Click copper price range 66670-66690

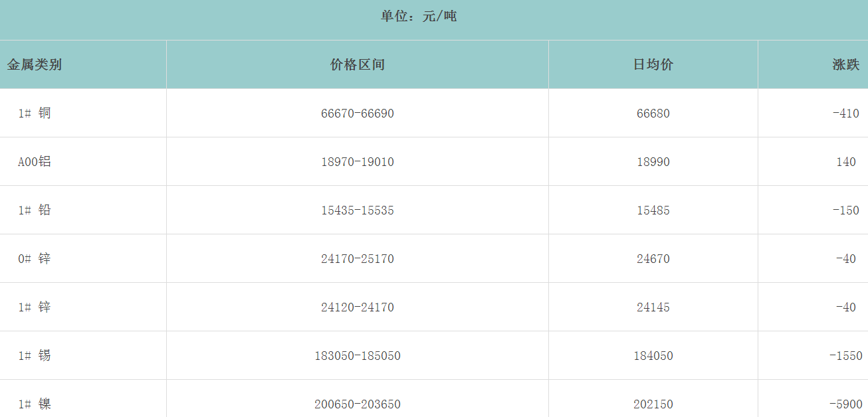(x=357, y=114)
